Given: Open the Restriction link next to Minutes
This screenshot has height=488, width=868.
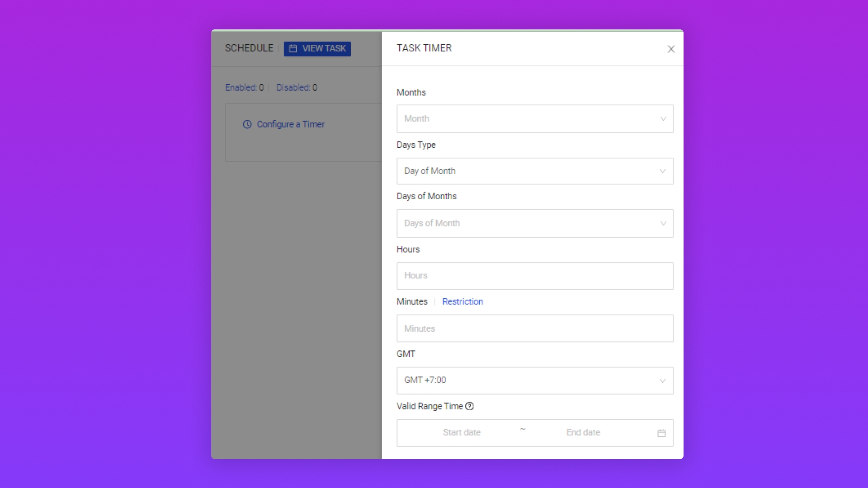Looking at the screenshot, I should (x=462, y=301).
